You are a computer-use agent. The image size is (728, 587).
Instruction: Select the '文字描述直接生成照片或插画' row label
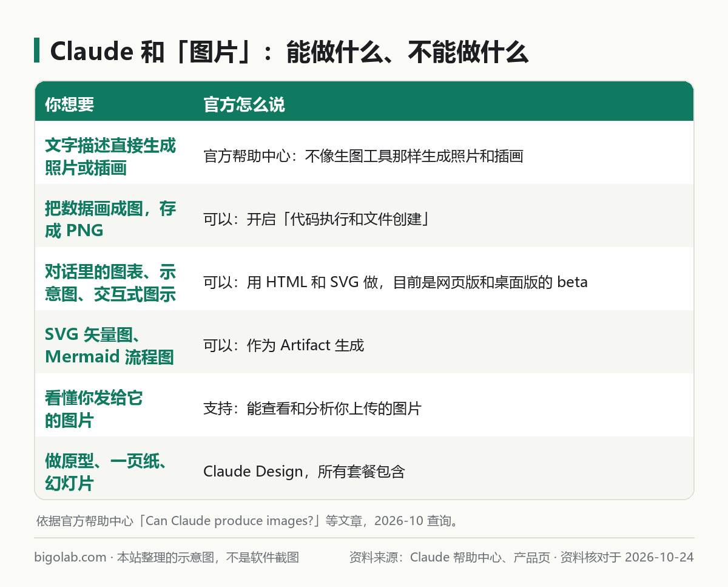pos(110,157)
